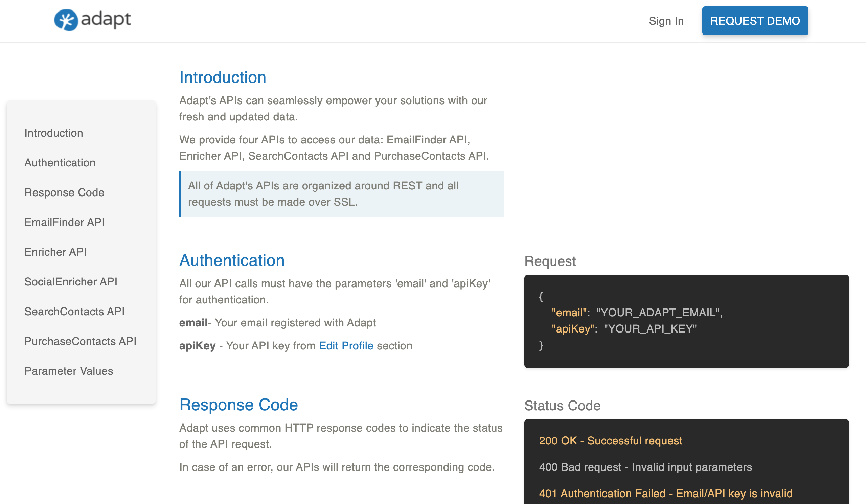866x504 pixels.
Task: Click the "apiKey" key in request JSON
Action: coord(573,329)
